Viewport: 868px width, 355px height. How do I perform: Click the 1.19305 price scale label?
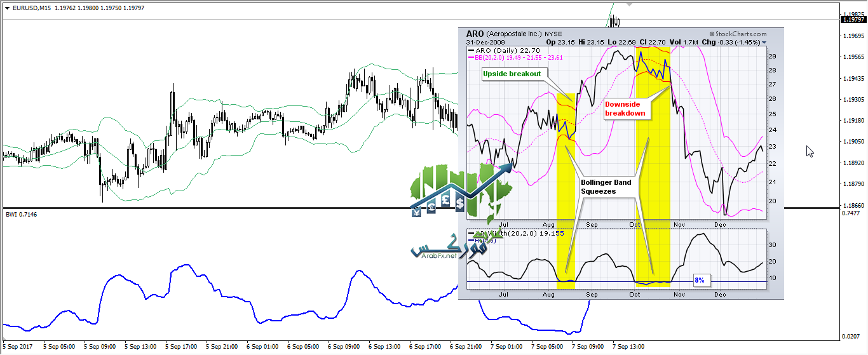[x=852, y=100]
